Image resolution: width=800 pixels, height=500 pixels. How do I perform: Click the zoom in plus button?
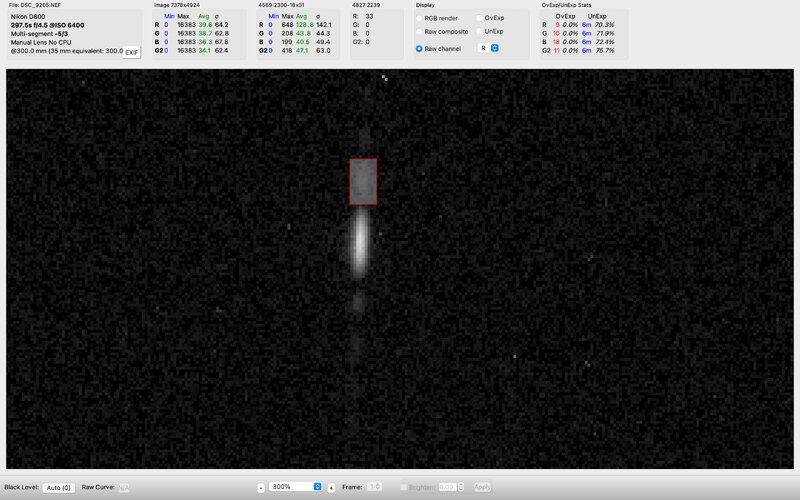point(331,487)
